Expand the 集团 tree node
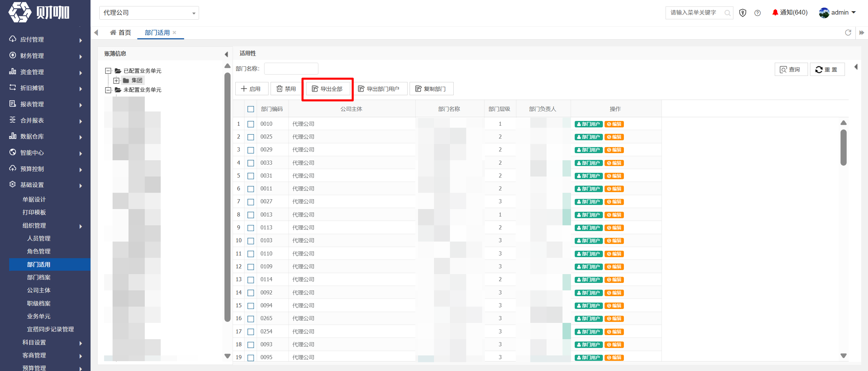Image resolution: width=868 pixels, height=371 pixels. tap(116, 81)
